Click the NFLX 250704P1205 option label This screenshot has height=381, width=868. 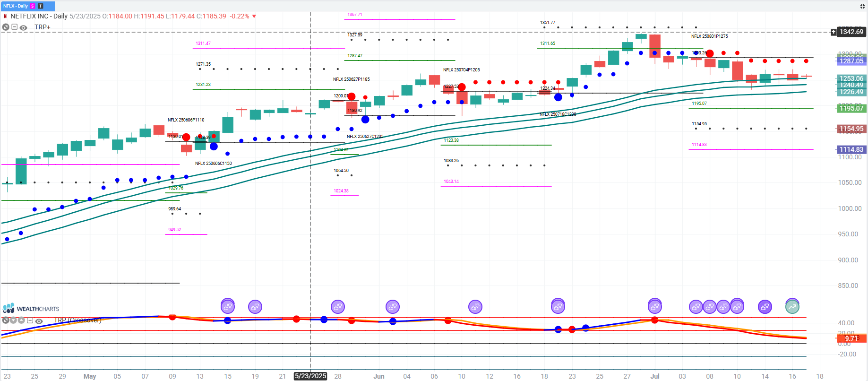tap(461, 70)
